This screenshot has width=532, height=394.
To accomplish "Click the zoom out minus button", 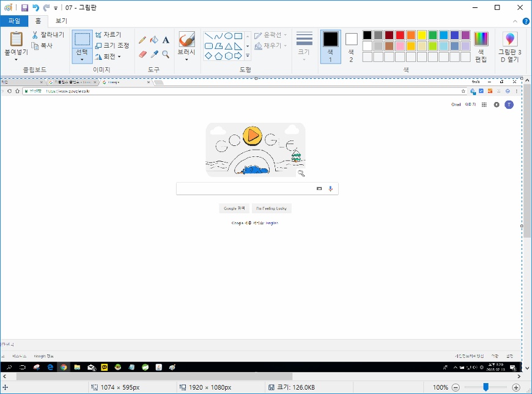I will (456, 387).
